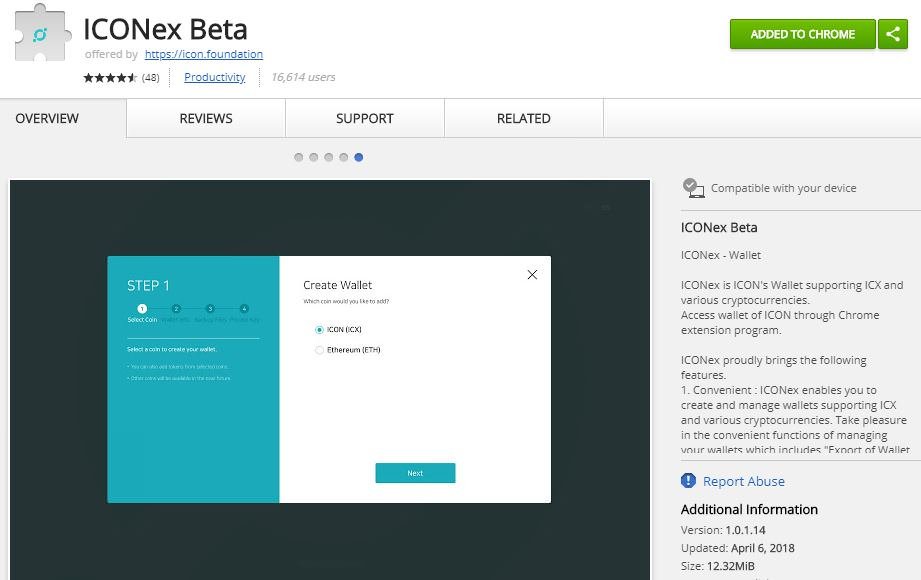Switch to the Related tab
The width and height of the screenshot is (921, 580).
(524, 118)
